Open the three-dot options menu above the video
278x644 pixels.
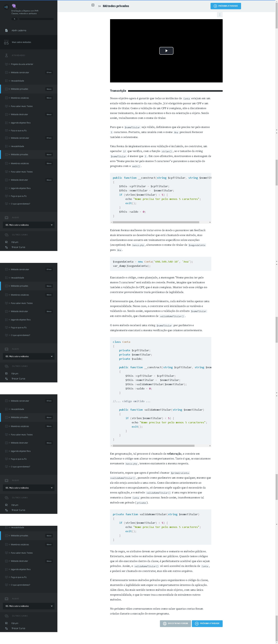point(220,15)
